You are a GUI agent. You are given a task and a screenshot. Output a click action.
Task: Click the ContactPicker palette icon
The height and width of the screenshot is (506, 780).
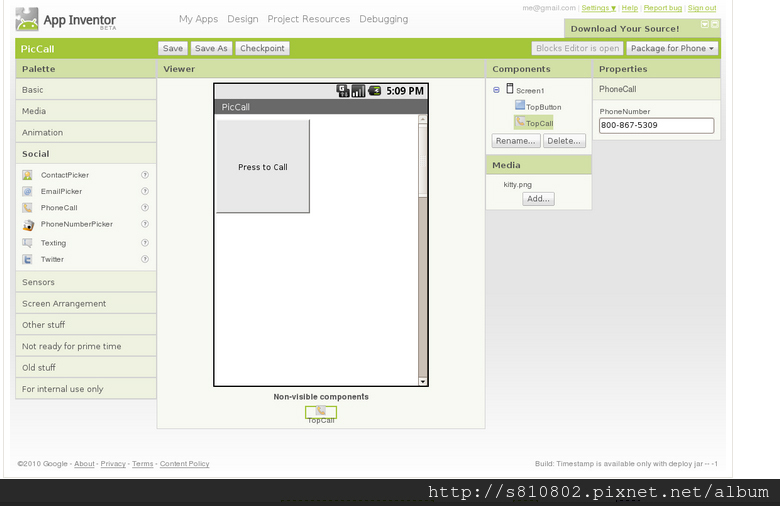pyautogui.click(x=27, y=175)
